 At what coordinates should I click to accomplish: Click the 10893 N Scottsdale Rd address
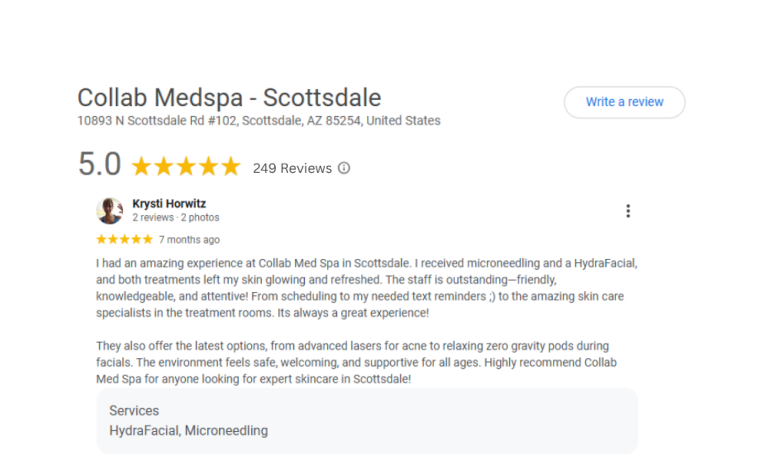[x=259, y=121]
